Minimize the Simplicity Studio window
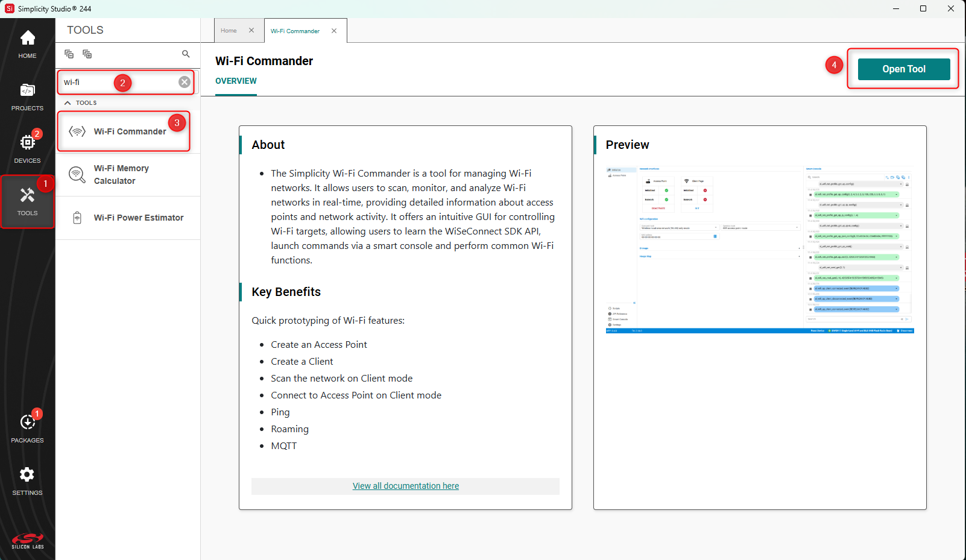This screenshot has height=560, width=966. 896,8
